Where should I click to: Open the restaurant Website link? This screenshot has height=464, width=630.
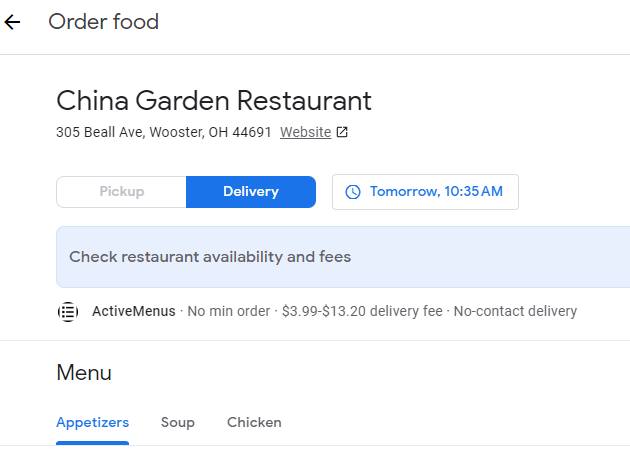click(x=305, y=132)
